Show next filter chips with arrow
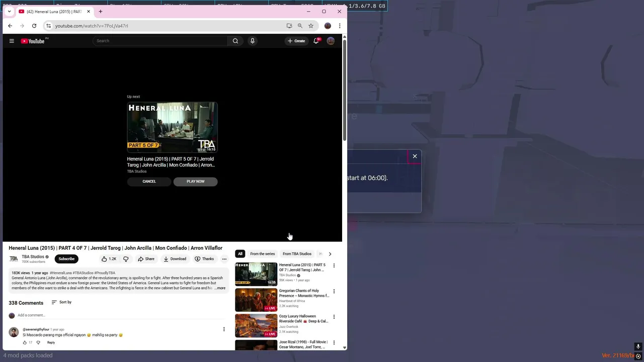The image size is (644, 362). (330, 254)
